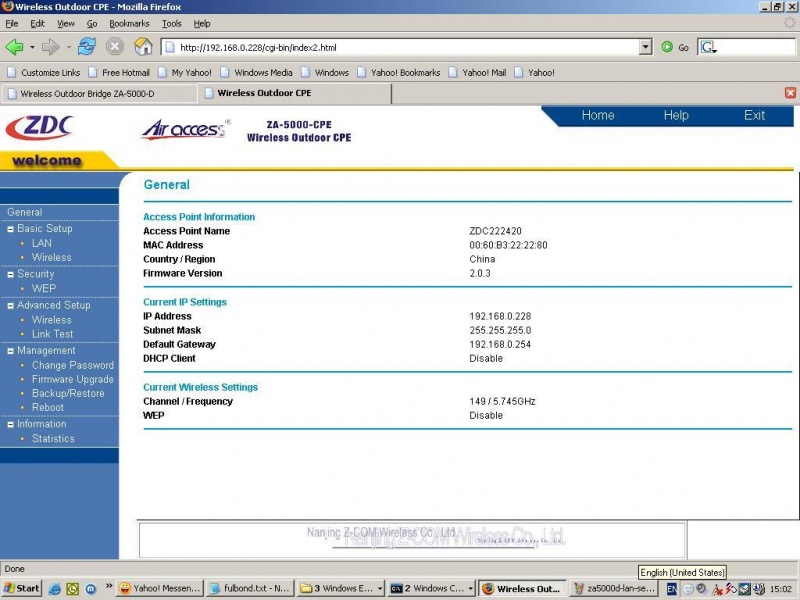Click the browser Home icon

tap(144, 45)
